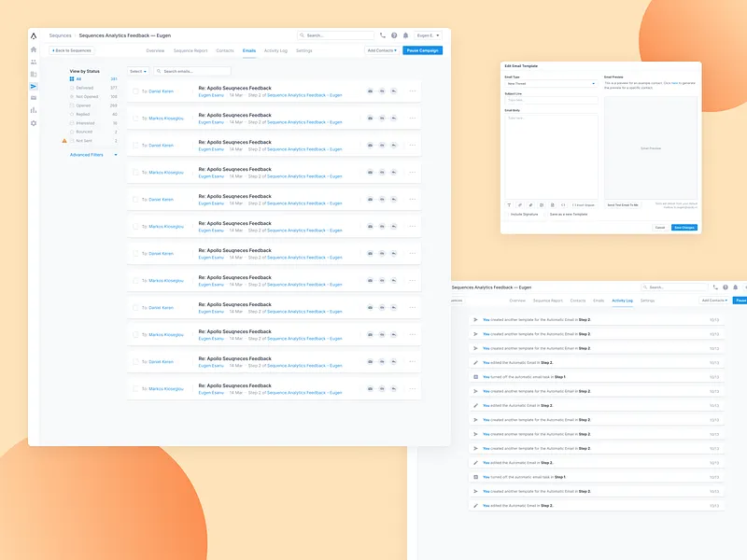Viewport: 747px width, 560px height.
Task: Click Save Changes in the Edit Email Template modal
Action: [x=684, y=227]
